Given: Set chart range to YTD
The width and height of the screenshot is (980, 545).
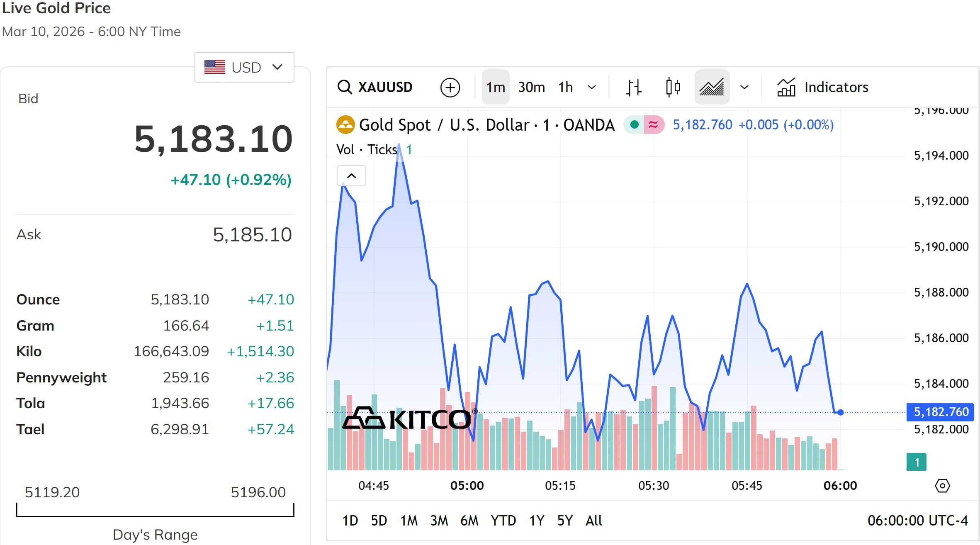Looking at the screenshot, I should (503, 521).
